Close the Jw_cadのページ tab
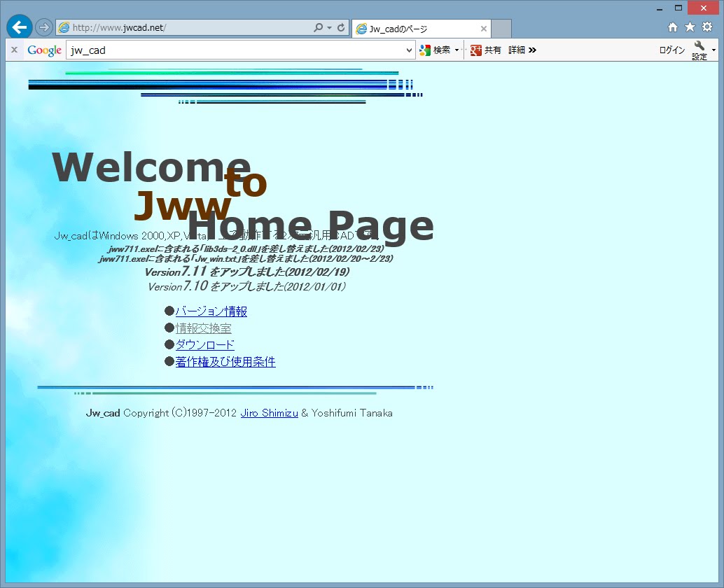 point(483,29)
